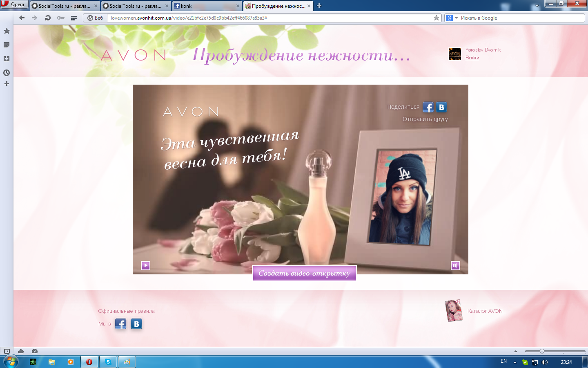Go forward to the next page
This screenshot has height=368, width=588.
[x=35, y=18]
